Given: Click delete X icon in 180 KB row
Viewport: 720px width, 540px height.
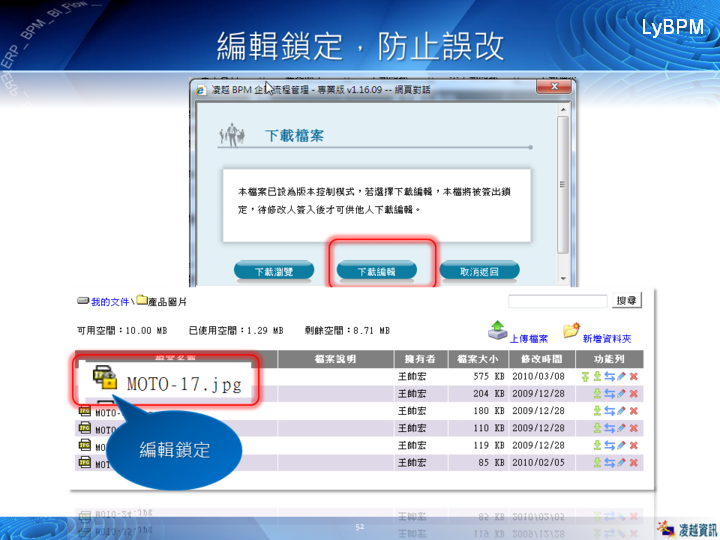Looking at the screenshot, I should tap(634, 411).
